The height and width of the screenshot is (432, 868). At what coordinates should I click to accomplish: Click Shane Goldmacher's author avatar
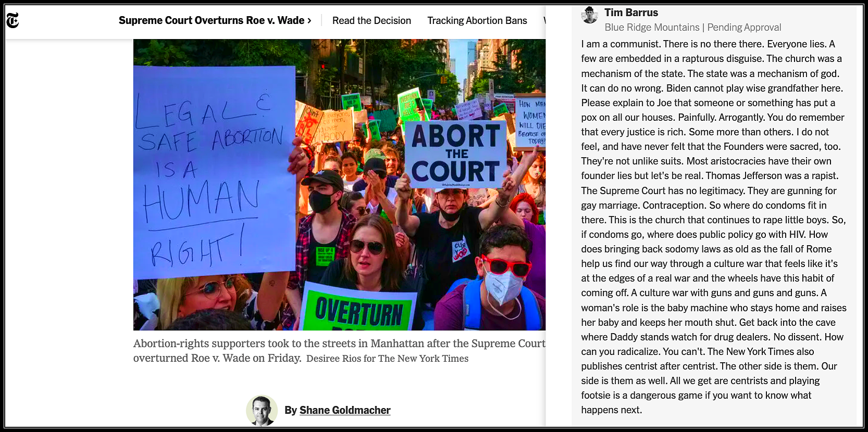coord(262,410)
